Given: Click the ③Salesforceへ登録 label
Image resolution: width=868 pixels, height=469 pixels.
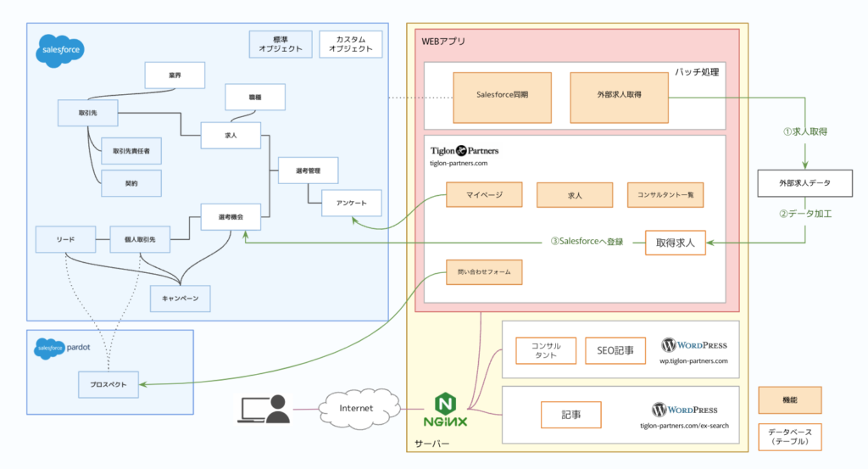Looking at the screenshot, I should (x=587, y=242).
